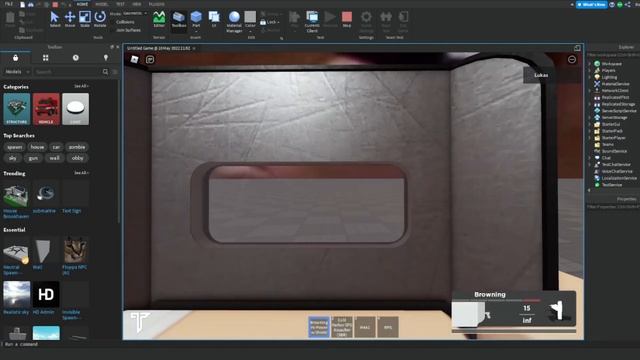This screenshot has width=640, height=360.
Task: Expand the StarterPlayer node in Explorer
Action: [589, 138]
